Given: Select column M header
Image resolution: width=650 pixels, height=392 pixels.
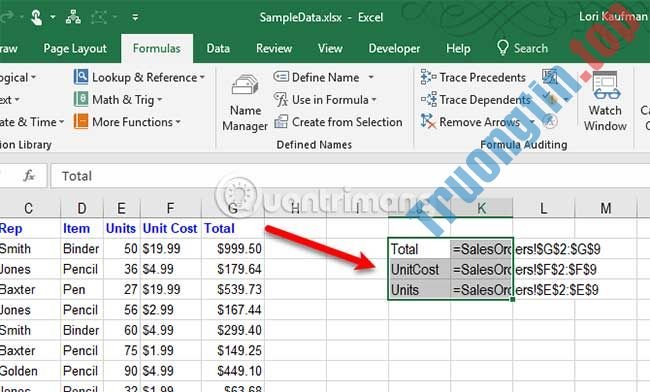Looking at the screenshot, I should tap(606, 208).
